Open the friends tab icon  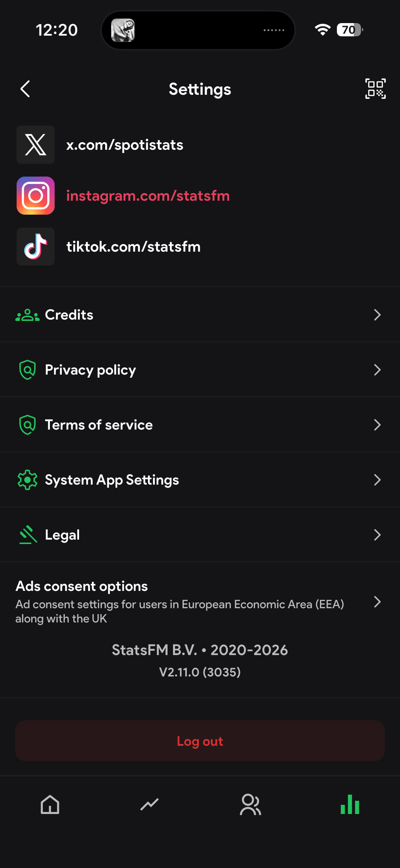250,804
